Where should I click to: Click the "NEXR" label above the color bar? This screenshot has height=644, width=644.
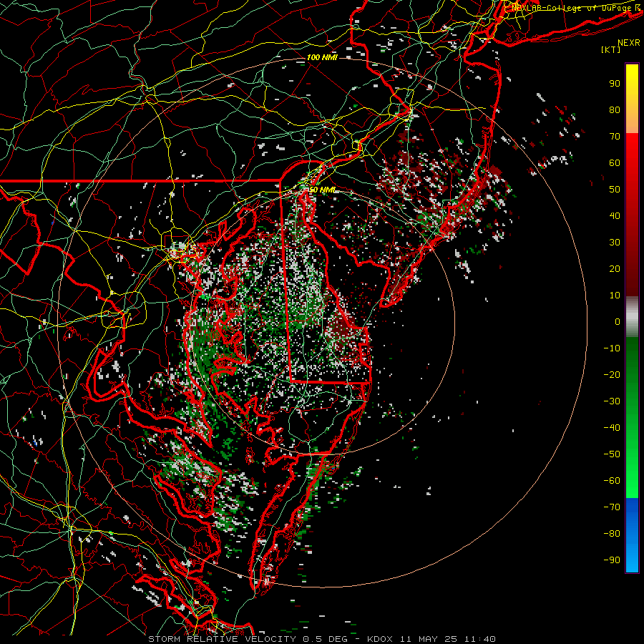pyautogui.click(x=629, y=43)
